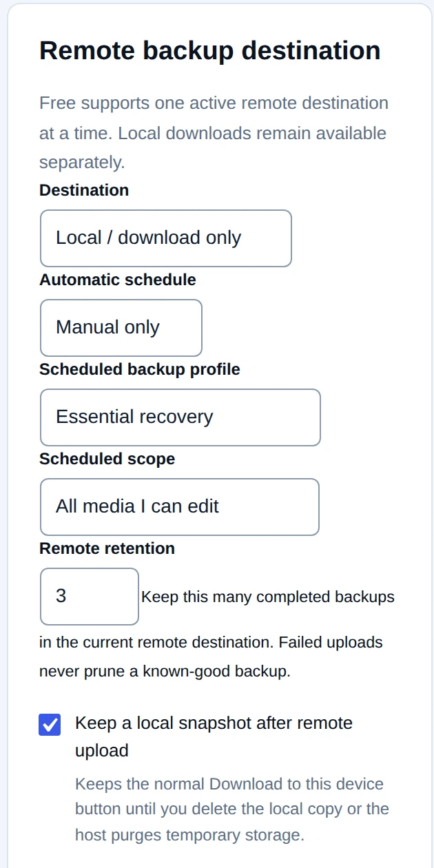434x868 pixels.
Task: Click the Remote retention number field
Action: click(90, 597)
